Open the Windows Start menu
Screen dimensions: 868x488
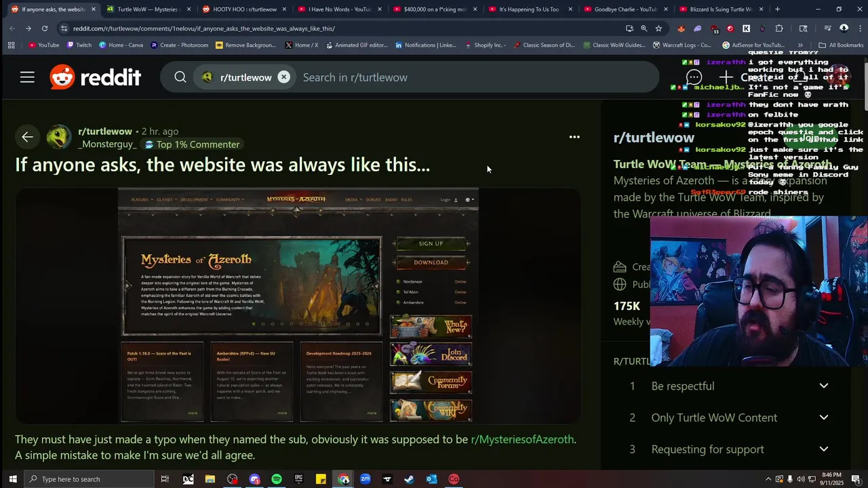pyautogui.click(x=12, y=479)
